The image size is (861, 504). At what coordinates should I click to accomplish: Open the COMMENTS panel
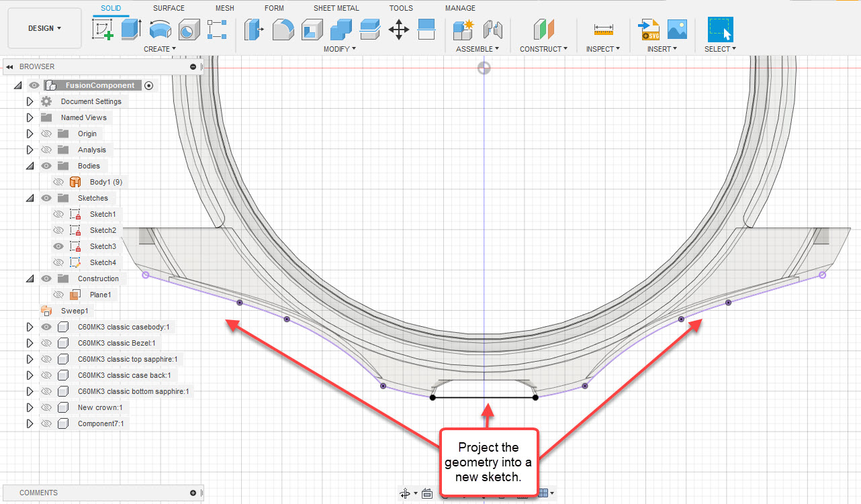click(x=38, y=493)
